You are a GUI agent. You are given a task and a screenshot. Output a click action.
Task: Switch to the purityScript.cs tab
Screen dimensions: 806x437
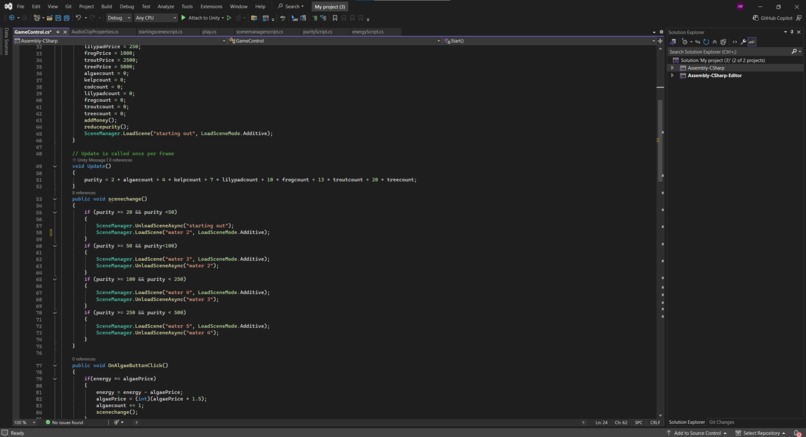(x=317, y=32)
